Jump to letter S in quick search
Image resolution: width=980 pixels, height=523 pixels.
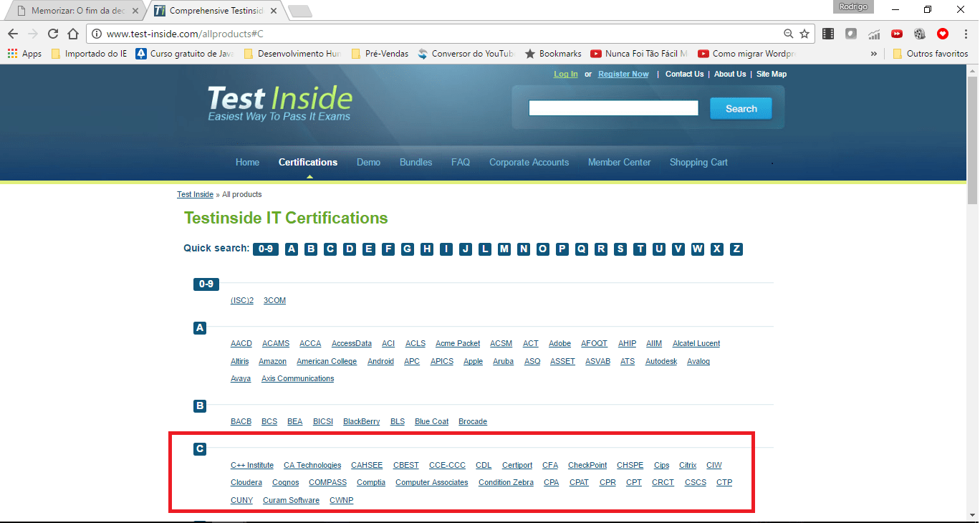[x=620, y=249]
